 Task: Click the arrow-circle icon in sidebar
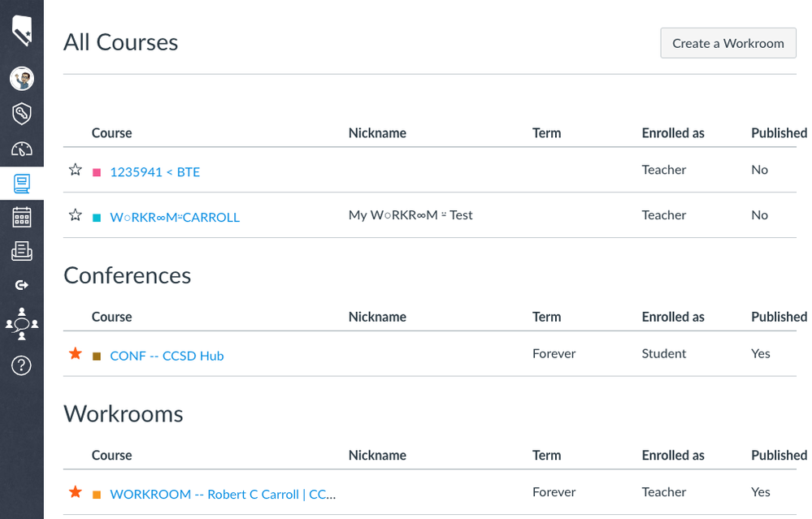(x=22, y=285)
